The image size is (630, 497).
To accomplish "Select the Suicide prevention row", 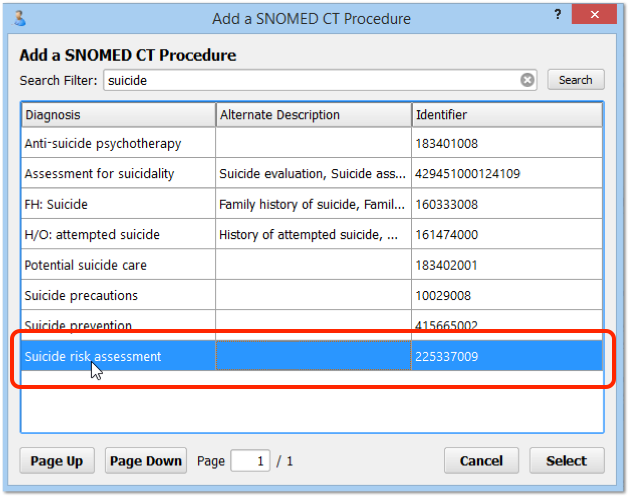I will point(312,325).
